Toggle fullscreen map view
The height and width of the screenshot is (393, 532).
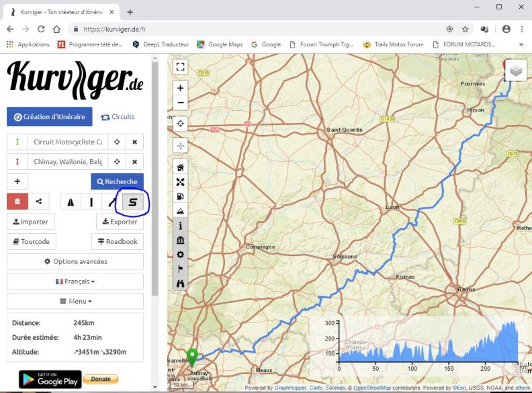pyautogui.click(x=181, y=67)
